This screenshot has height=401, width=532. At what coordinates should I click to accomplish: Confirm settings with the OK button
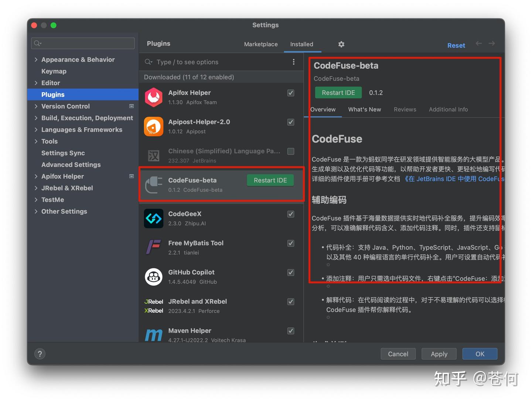pos(480,354)
